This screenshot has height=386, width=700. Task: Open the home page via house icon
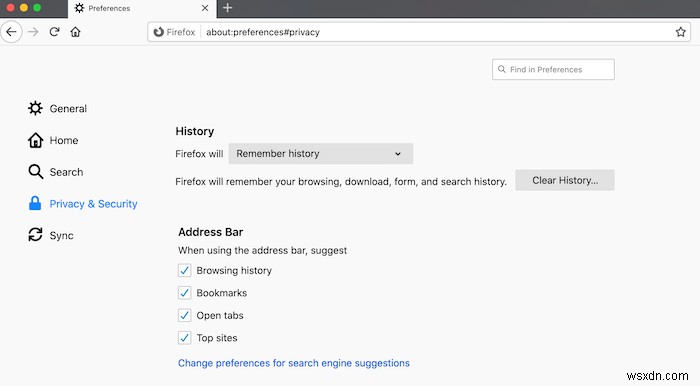(x=75, y=32)
